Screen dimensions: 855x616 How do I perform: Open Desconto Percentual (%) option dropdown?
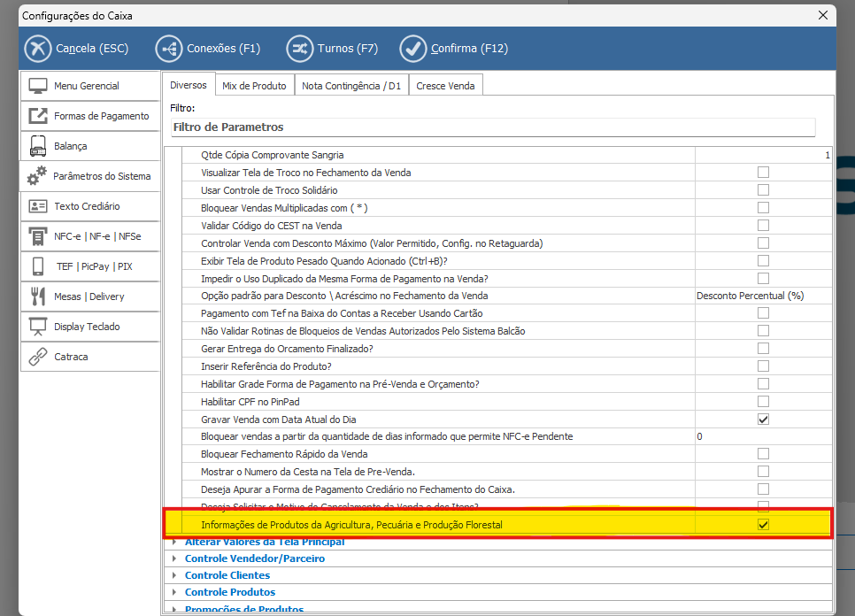click(x=762, y=296)
